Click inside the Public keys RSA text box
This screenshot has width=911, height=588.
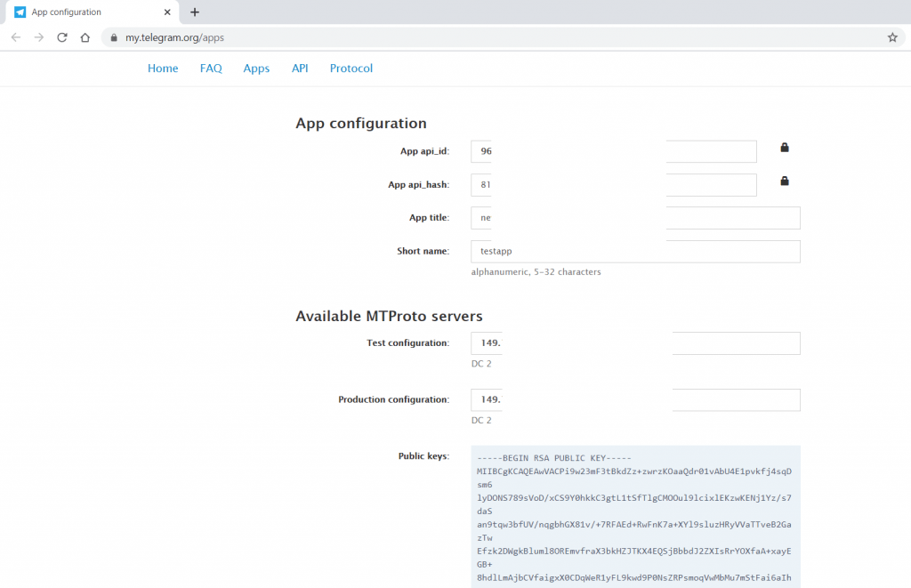point(635,517)
